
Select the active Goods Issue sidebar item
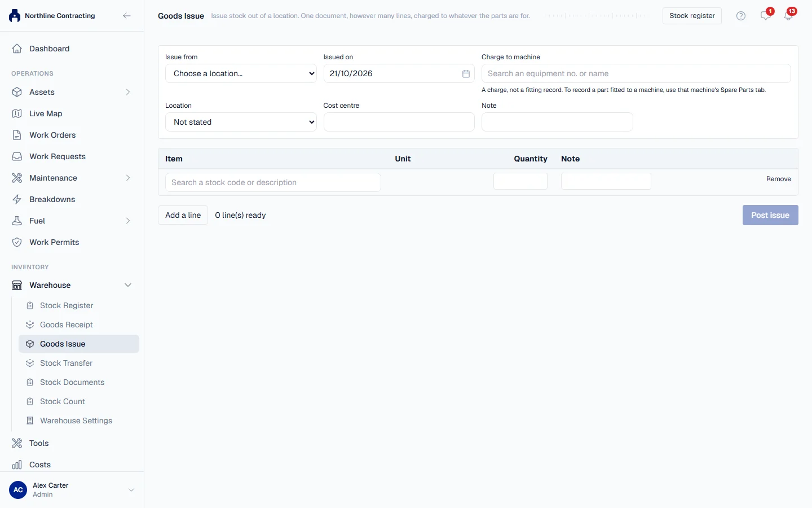click(x=79, y=344)
